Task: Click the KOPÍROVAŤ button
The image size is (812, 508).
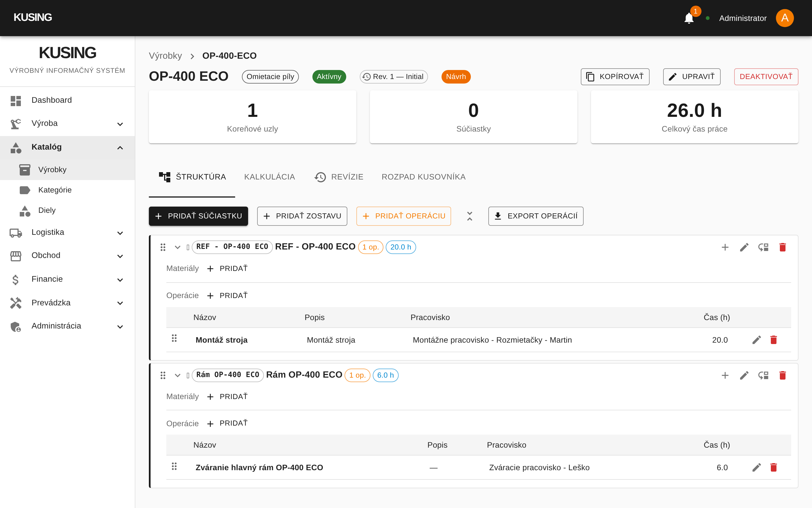Action: tap(615, 76)
